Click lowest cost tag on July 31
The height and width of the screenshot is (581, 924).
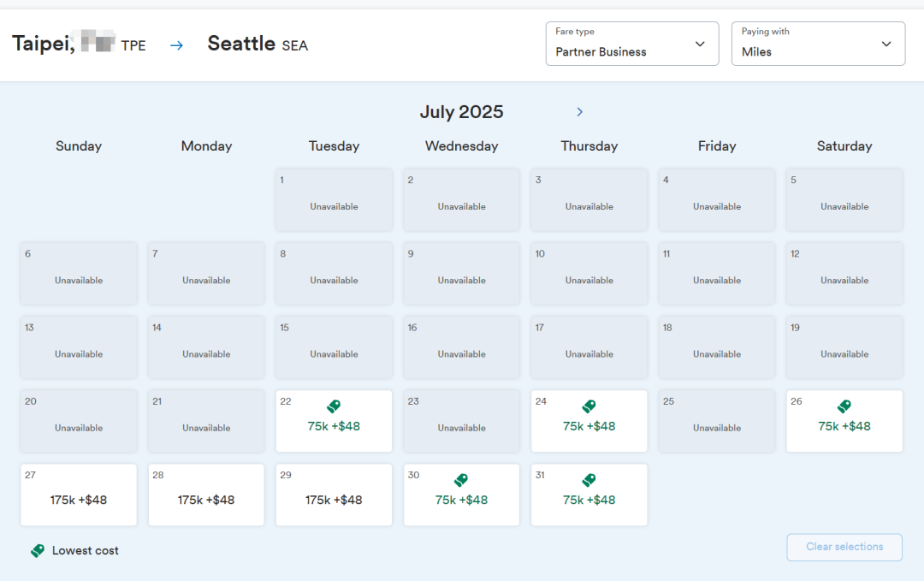589,480
